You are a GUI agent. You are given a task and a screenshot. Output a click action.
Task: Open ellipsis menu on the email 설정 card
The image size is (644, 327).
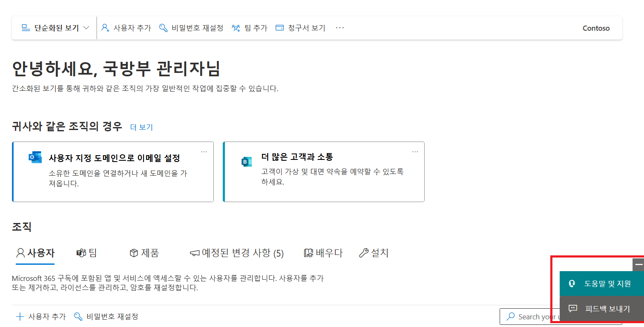pos(204,151)
